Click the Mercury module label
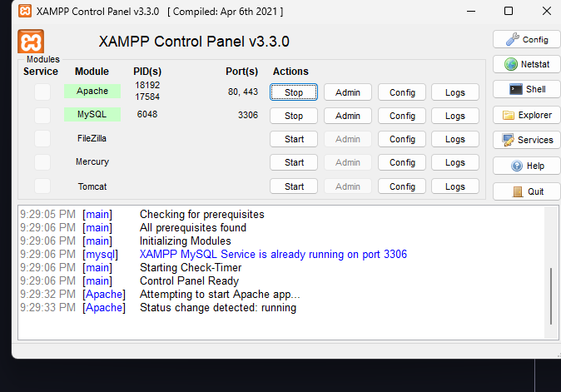This screenshot has height=392, width=561. click(x=92, y=161)
